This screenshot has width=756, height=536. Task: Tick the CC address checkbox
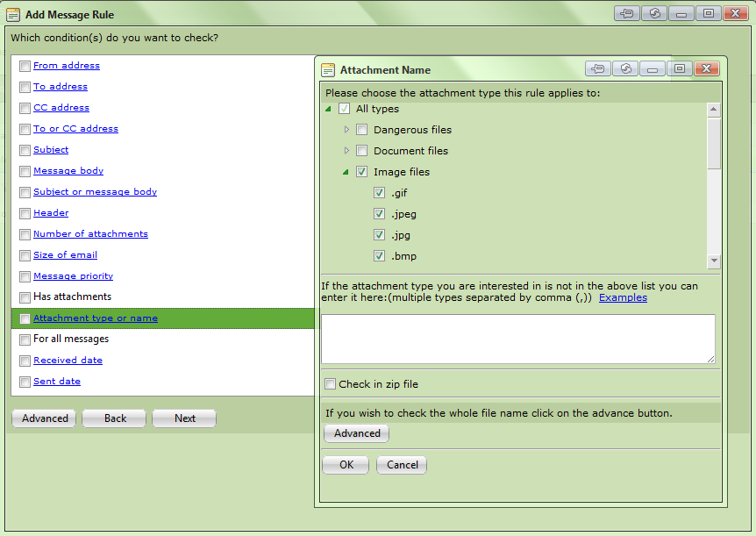pos(25,108)
